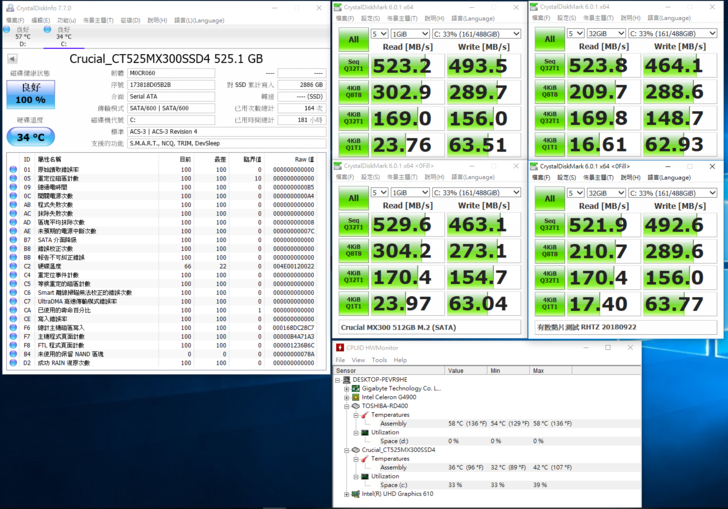The height and width of the screenshot is (509, 728).
Task: Open the View menu in HWMonitor
Action: click(x=359, y=359)
